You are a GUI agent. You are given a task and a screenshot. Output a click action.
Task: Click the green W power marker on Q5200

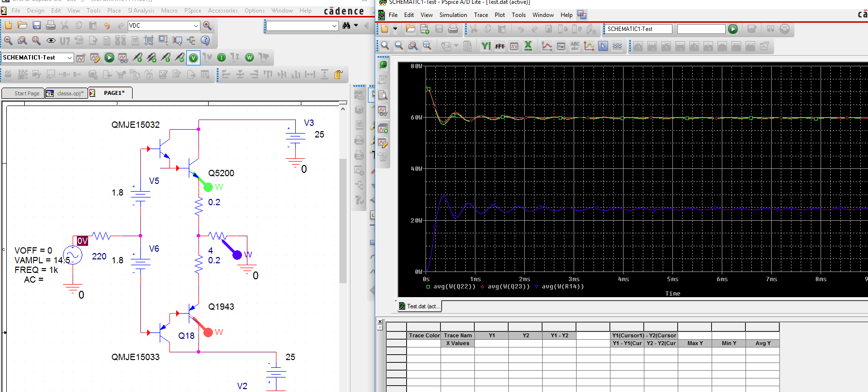click(x=208, y=187)
